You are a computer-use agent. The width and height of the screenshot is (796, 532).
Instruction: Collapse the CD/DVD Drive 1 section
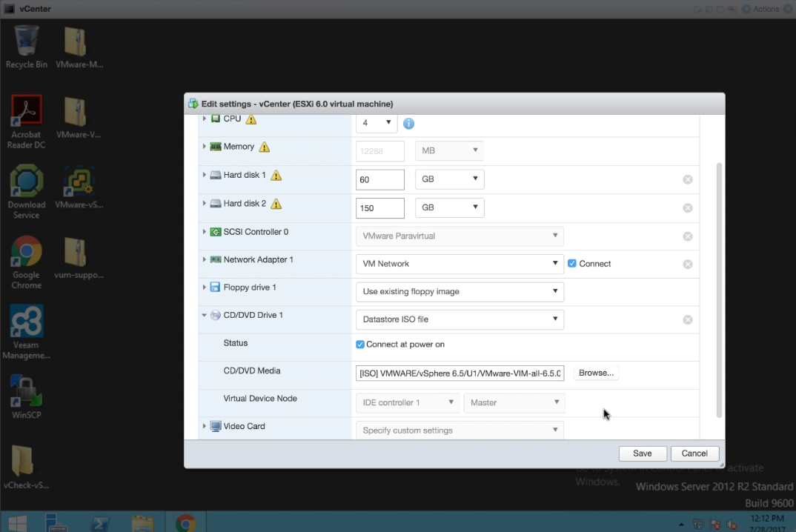[x=204, y=315]
